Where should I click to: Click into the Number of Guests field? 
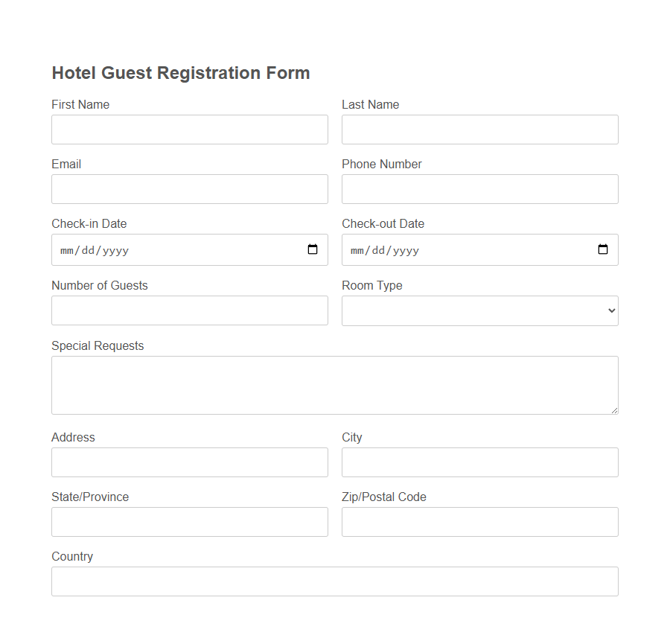pos(190,310)
